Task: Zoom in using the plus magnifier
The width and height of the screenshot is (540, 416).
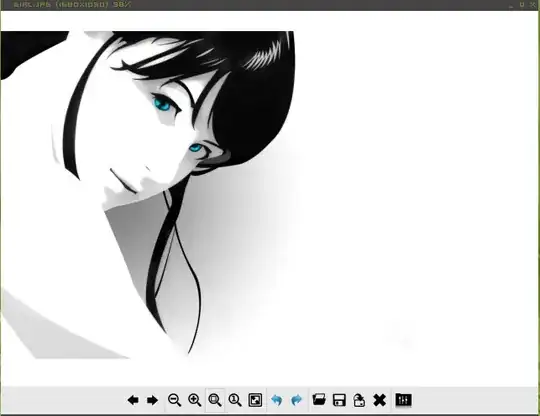Action: coord(195,400)
